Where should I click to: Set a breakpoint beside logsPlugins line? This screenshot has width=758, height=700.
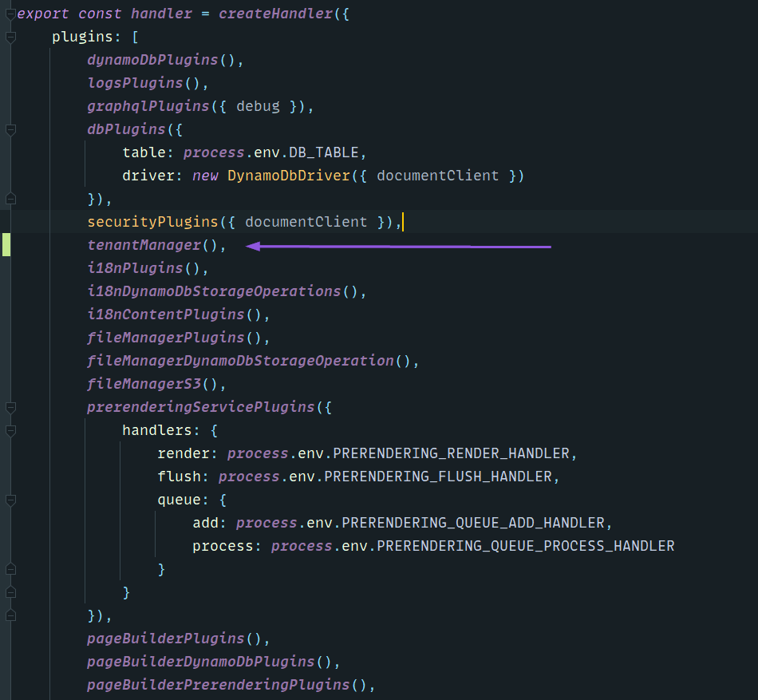point(24,82)
